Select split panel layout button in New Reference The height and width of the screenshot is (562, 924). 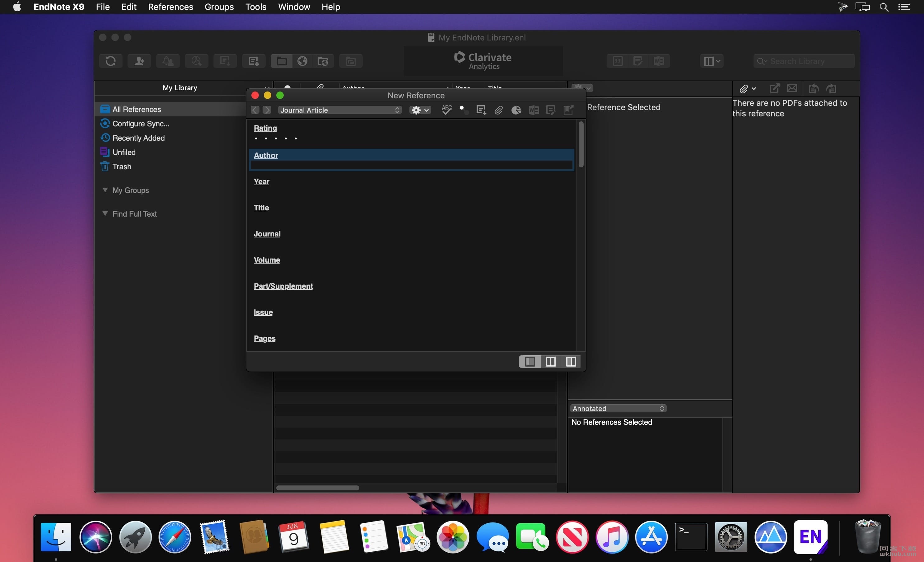550,362
